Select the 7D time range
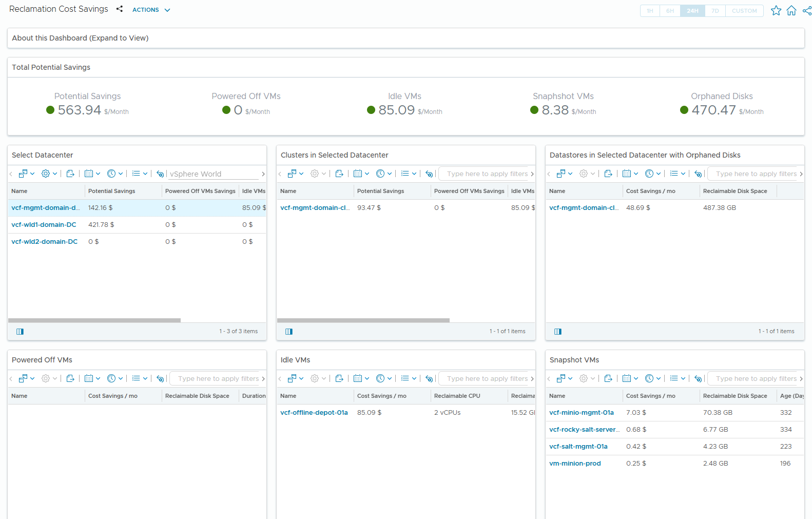Image resolution: width=812 pixels, height=519 pixels. tap(715, 11)
